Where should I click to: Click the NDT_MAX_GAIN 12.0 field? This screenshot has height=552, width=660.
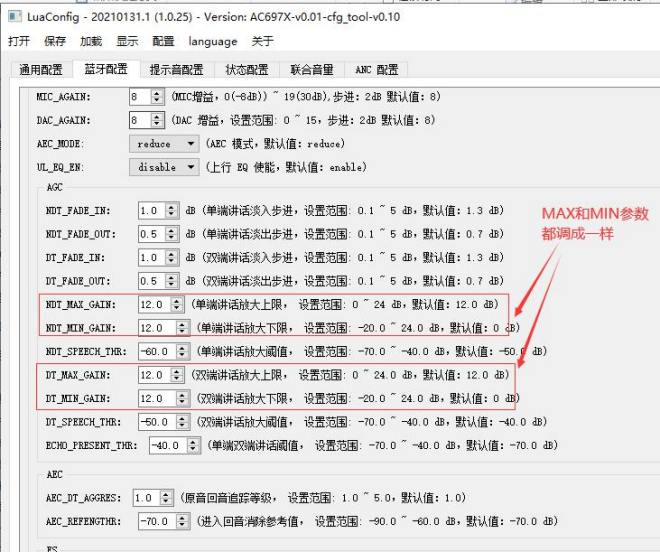pos(154,304)
